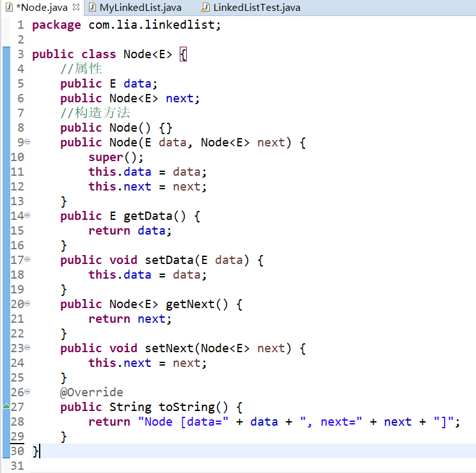Click the 'package' keyword on line 1
This screenshot has height=473, width=476.
pyautogui.click(x=56, y=25)
